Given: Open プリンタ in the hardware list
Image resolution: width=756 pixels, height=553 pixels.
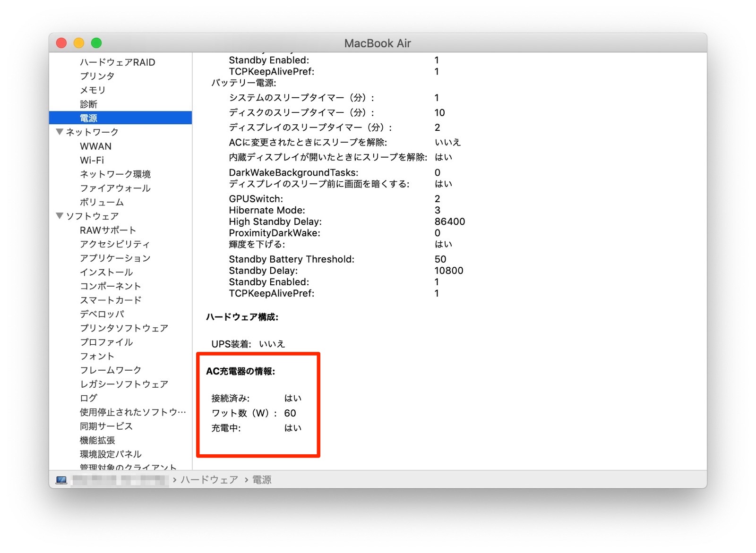Looking at the screenshot, I should coord(97,76).
